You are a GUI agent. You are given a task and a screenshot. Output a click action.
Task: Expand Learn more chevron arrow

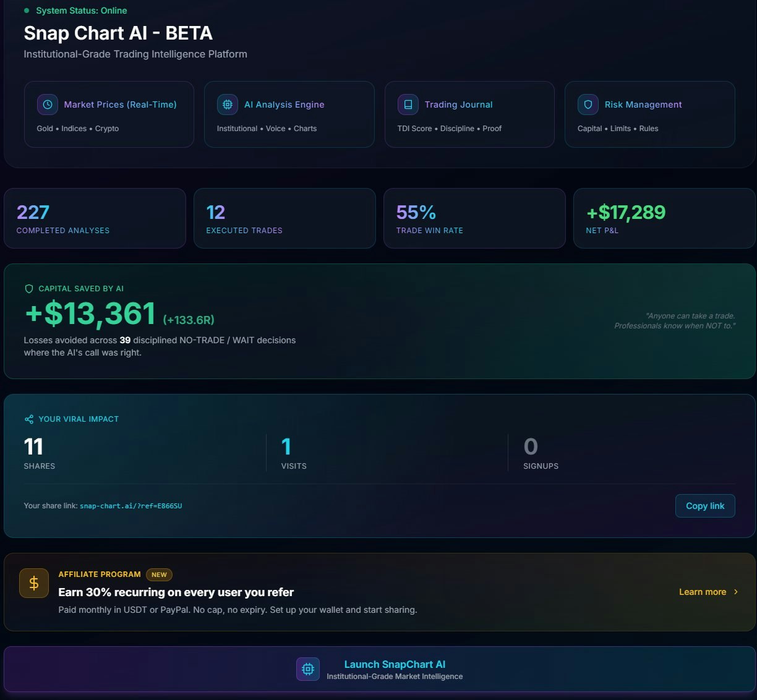[x=736, y=592]
